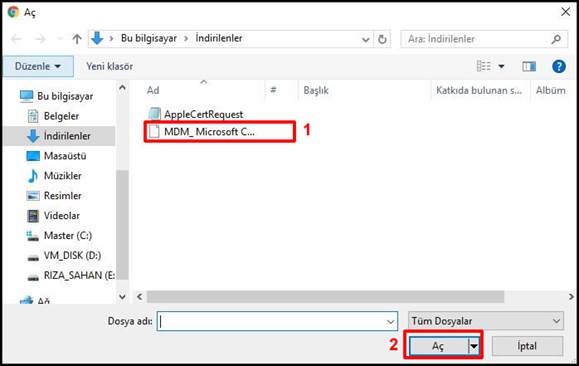The height and width of the screenshot is (366, 579).
Task: Open the Düzenle menu
Action: tap(38, 66)
